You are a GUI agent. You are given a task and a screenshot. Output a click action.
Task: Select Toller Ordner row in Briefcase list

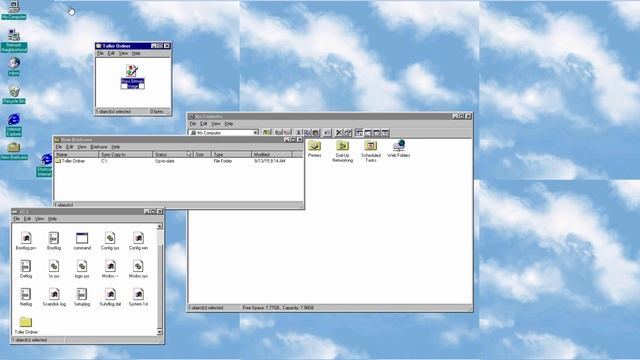click(x=179, y=161)
